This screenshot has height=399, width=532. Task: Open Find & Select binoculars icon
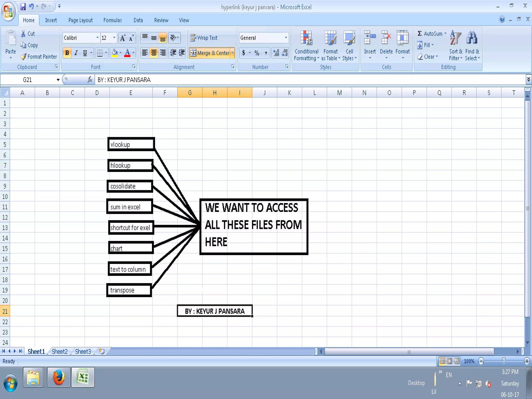[x=472, y=38]
